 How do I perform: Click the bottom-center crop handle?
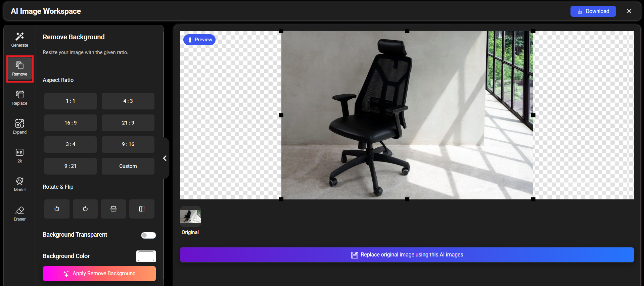407,199
